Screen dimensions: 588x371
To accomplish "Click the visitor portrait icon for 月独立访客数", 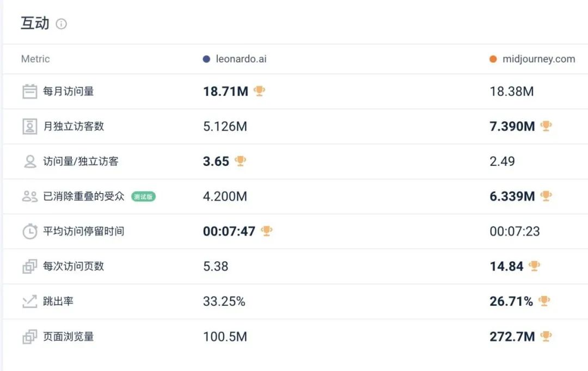I will [29, 126].
